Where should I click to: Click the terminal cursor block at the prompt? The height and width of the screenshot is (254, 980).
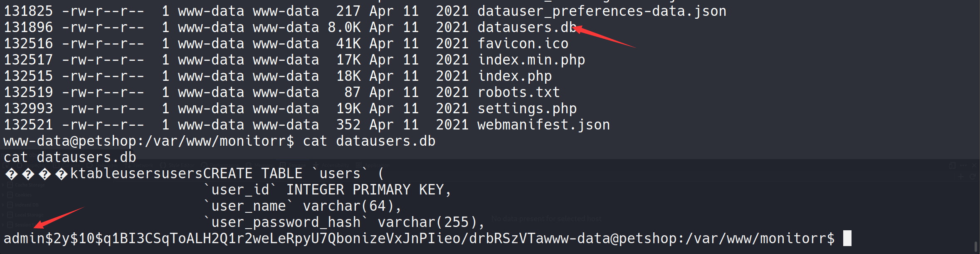(847, 238)
